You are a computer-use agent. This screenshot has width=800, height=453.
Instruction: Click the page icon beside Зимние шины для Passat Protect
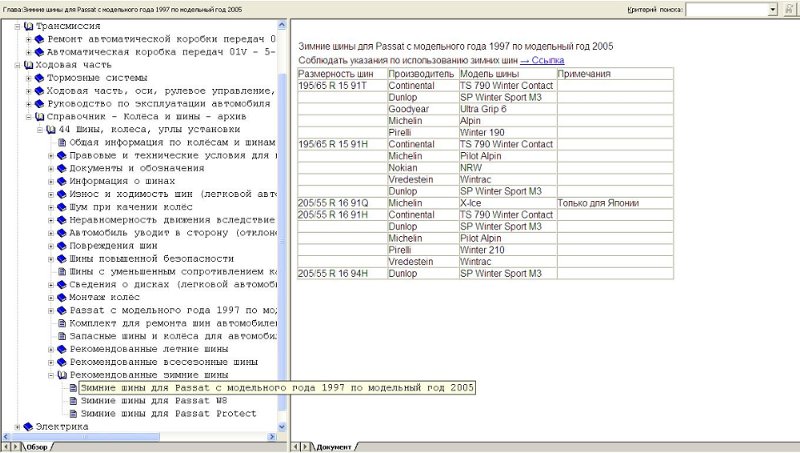73,414
